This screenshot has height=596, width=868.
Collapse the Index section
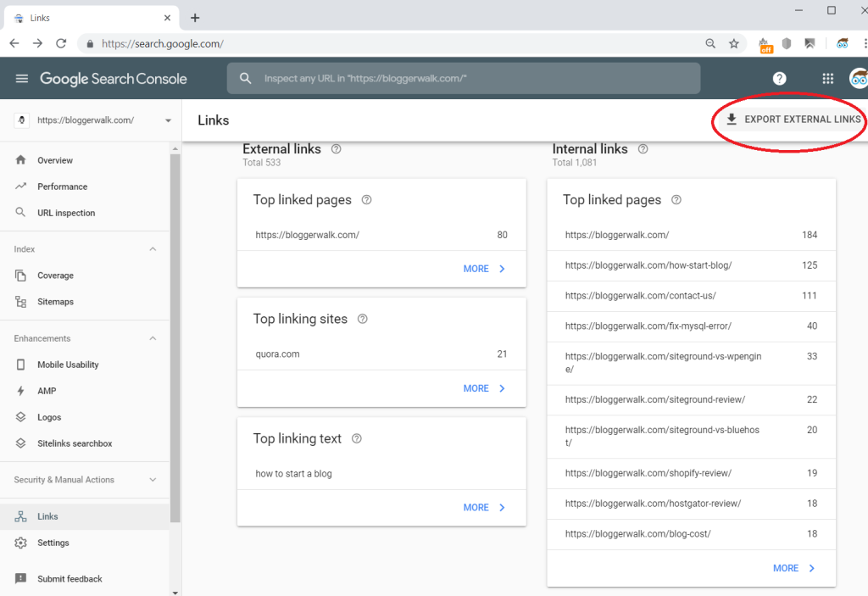click(x=153, y=248)
